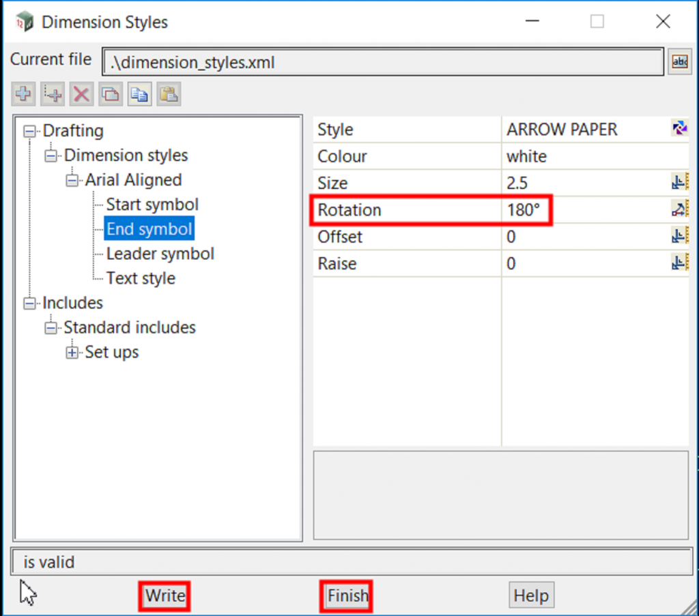Collapse the Drafting tree node
The width and height of the screenshot is (699, 616).
29,132
